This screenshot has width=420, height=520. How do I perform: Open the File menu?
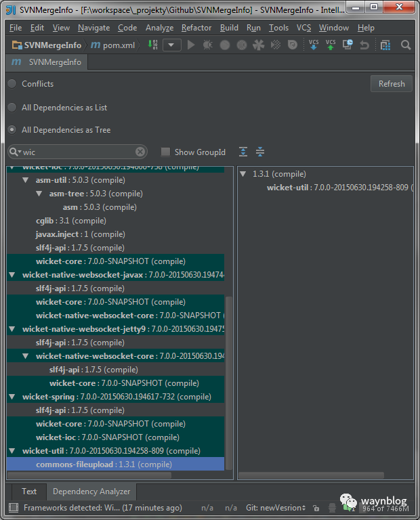click(16, 28)
